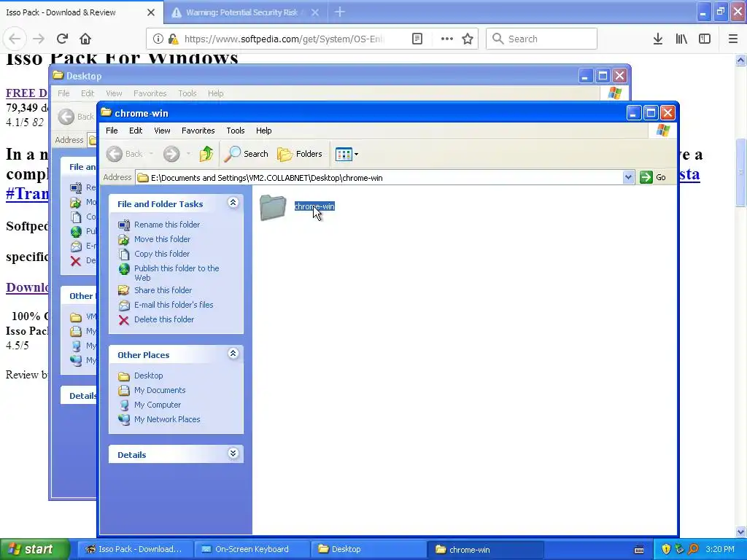Click the Forward arrow in chrome-win window

171,154
